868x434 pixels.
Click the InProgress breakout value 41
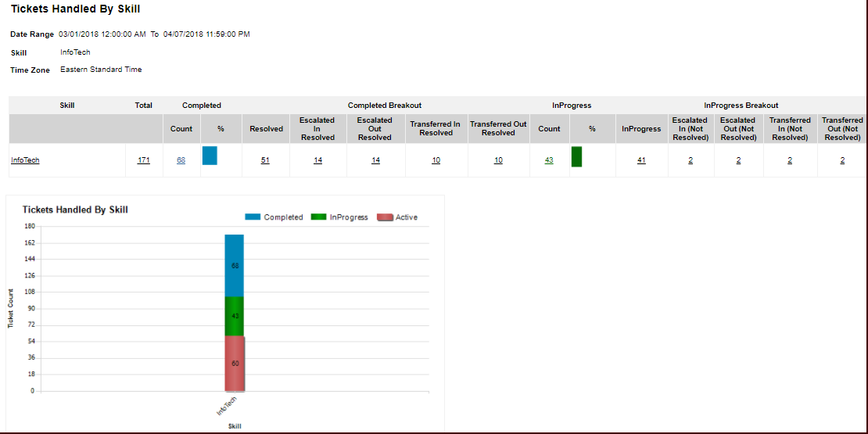tap(641, 160)
